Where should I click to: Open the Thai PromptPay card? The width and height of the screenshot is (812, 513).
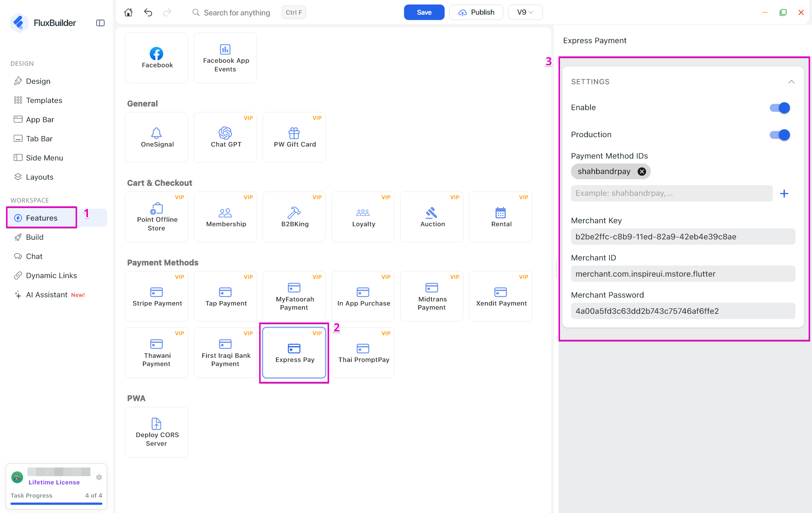click(x=363, y=353)
